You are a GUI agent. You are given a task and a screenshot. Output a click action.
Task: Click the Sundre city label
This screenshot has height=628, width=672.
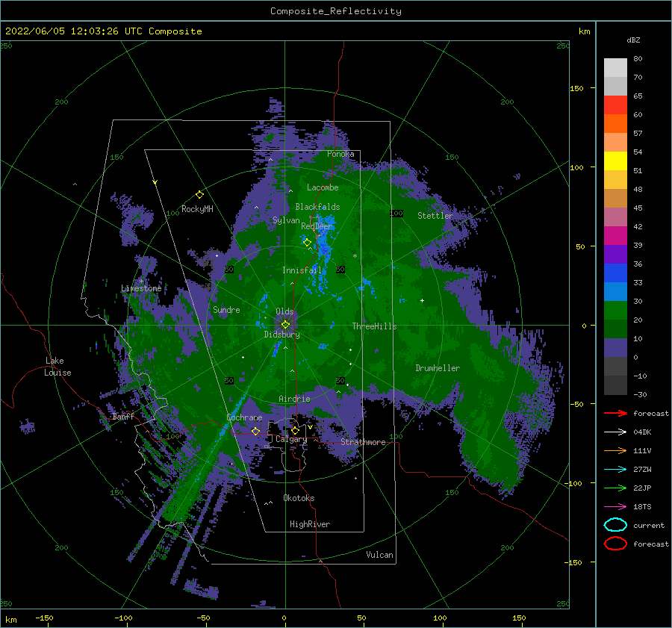pyautogui.click(x=226, y=309)
